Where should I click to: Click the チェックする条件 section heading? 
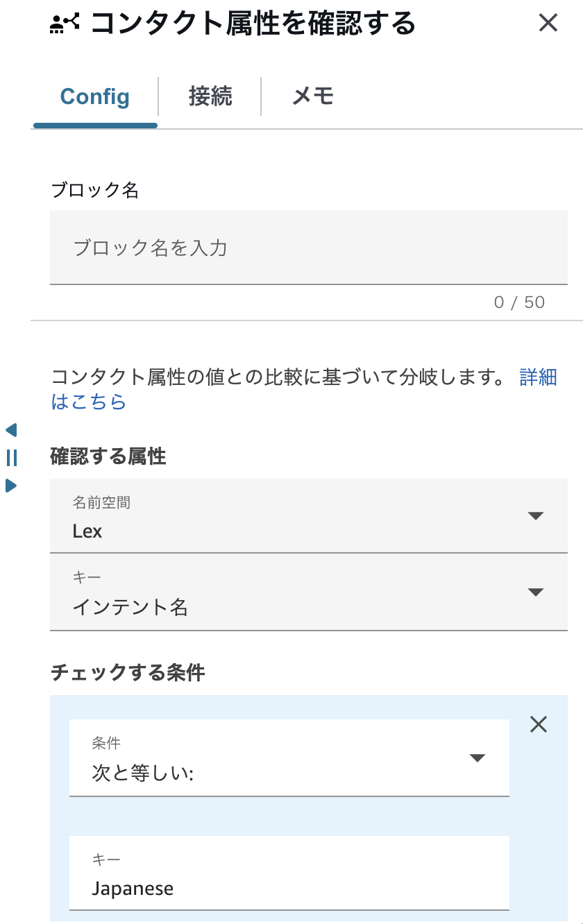128,672
